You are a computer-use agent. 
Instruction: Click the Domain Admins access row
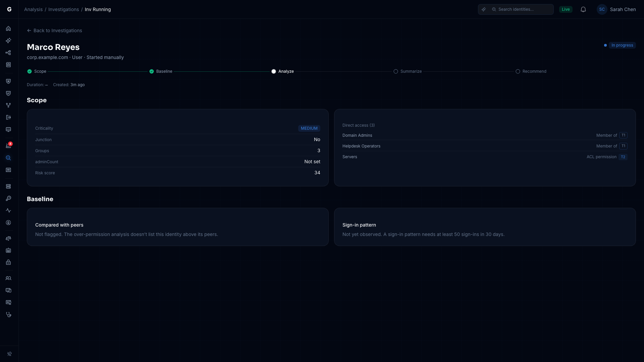[485, 135]
